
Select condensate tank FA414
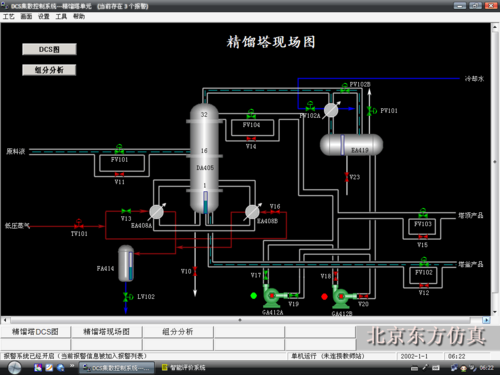coord(126,263)
